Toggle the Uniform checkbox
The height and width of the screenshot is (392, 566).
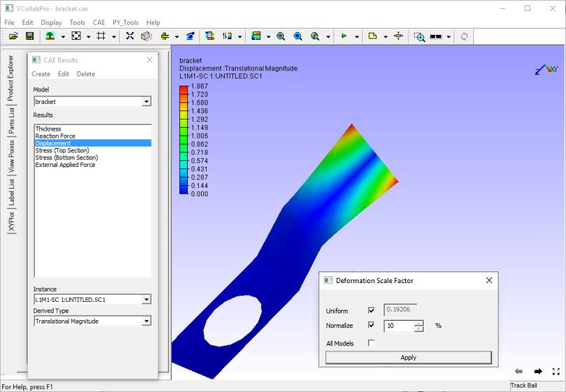(371, 310)
